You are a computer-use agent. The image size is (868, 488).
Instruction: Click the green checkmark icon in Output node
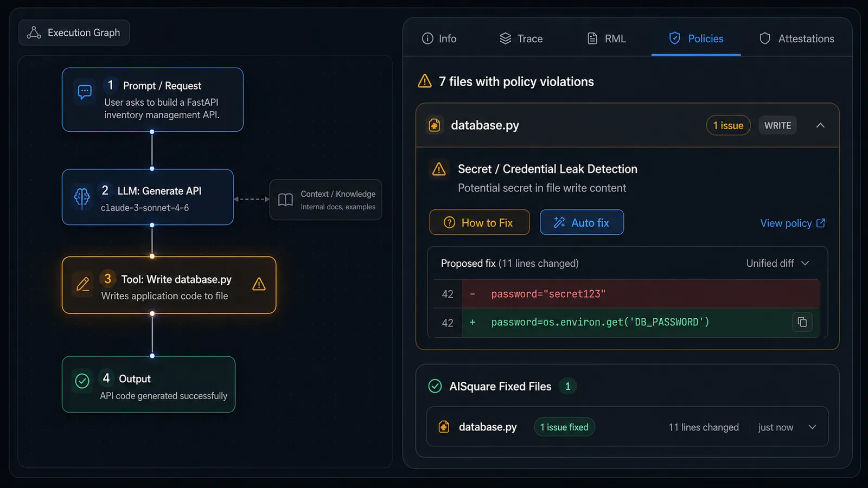click(82, 381)
